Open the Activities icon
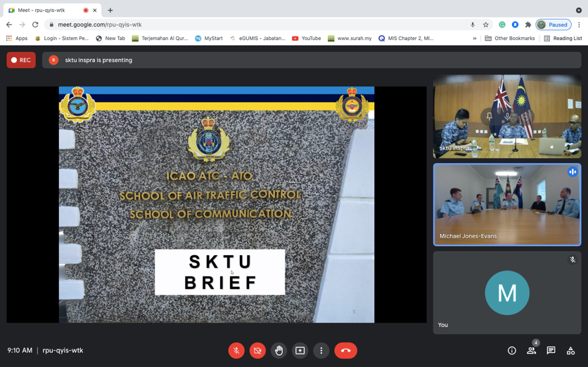Image resolution: width=588 pixels, height=367 pixels. coord(570,351)
